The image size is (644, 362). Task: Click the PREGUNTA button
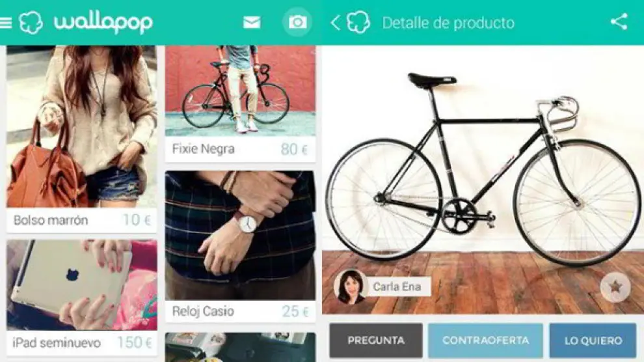click(376, 341)
